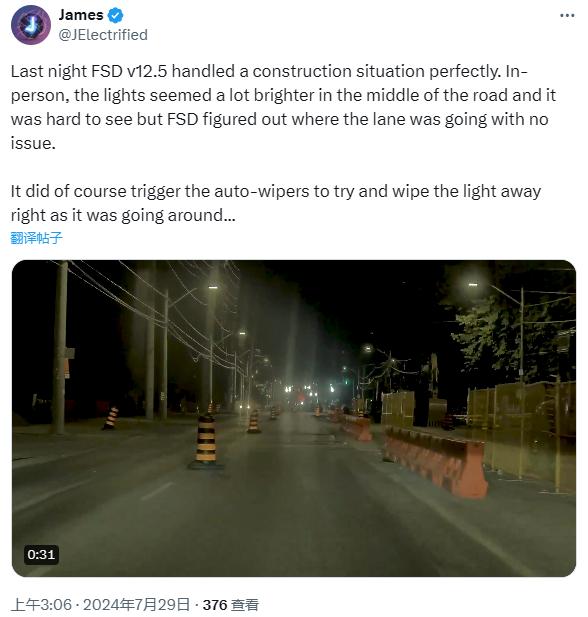Open the three-dot more options menu
This screenshot has width=588, height=617.
click(x=567, y=15)
